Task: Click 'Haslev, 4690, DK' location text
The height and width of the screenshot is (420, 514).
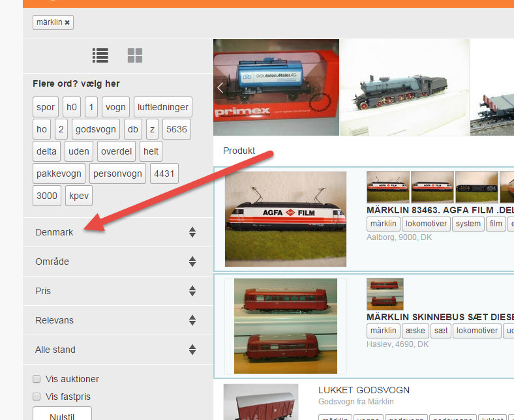Action: tap(398, 344)
